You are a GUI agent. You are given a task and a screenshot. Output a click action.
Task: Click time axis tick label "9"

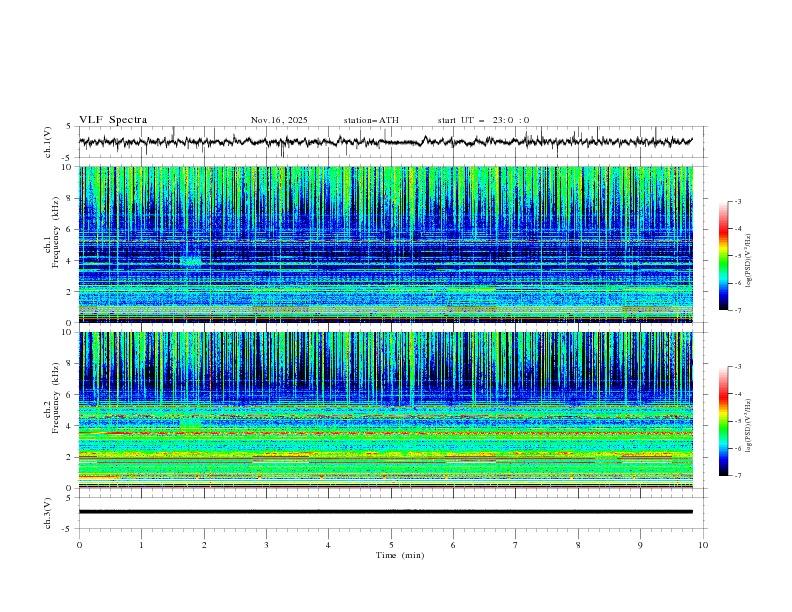(x=640, y=545)
